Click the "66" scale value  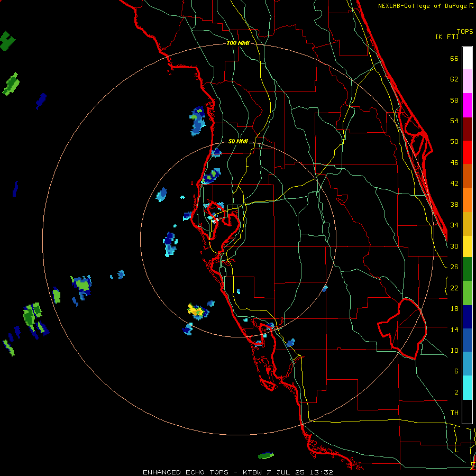point(454,58)
